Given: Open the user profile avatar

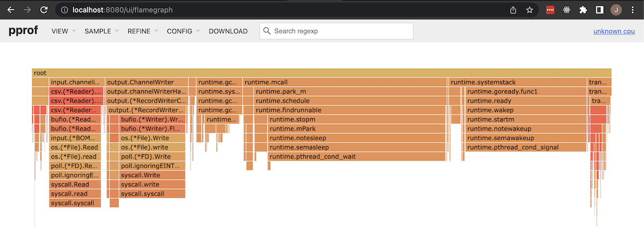Looking at the screenshot, I should pyautogui.click(x=616, y=10).
